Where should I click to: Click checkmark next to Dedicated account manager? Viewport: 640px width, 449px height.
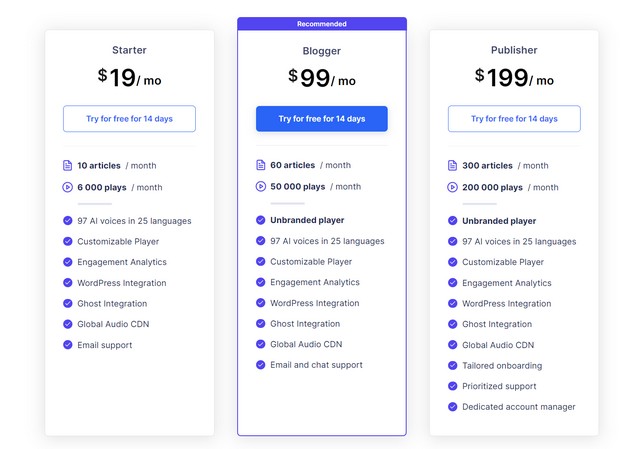point(452,407)
